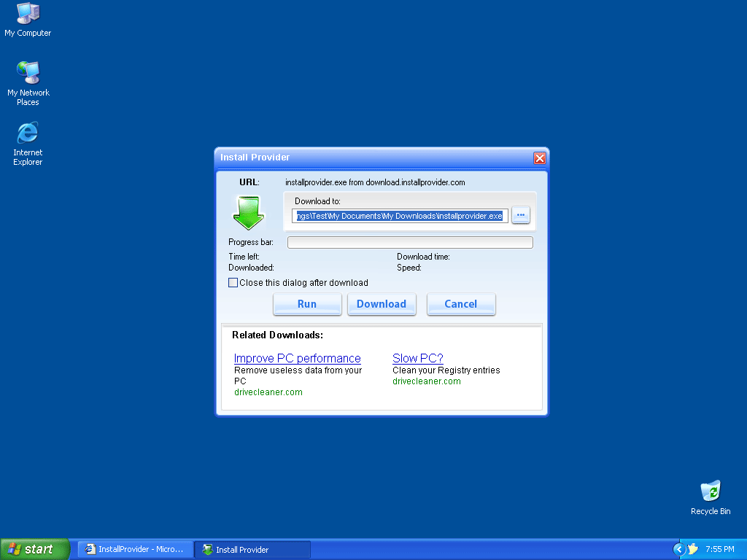Select the My Network Places icon
This screenshot has width=747, height=560.
[x=28, y=73]
